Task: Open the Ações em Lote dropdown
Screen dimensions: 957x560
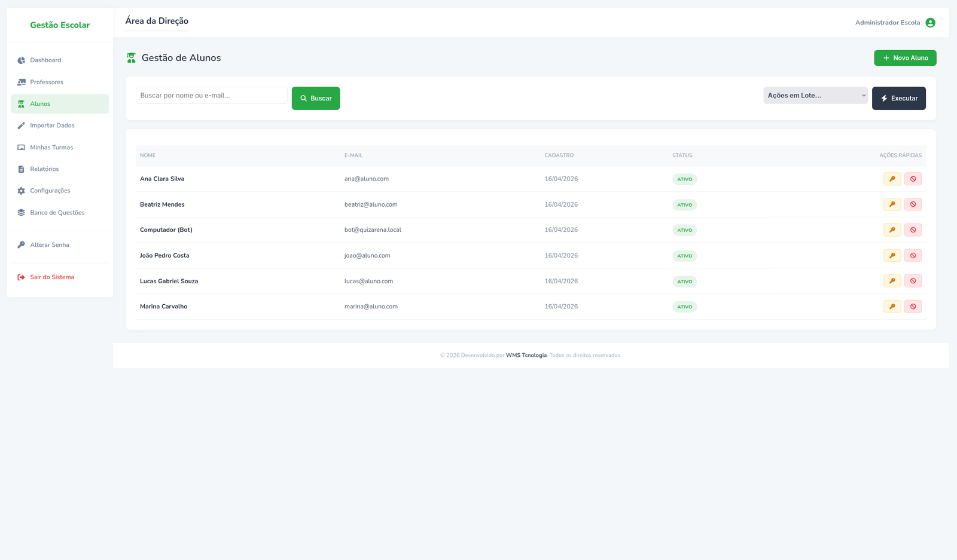Action: 815,96
